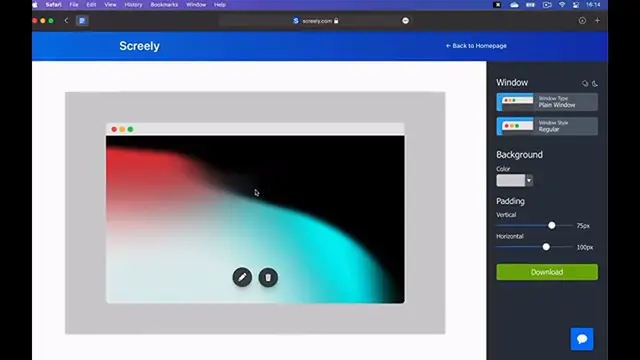Click the green Download button

click(x=547, y=272)
